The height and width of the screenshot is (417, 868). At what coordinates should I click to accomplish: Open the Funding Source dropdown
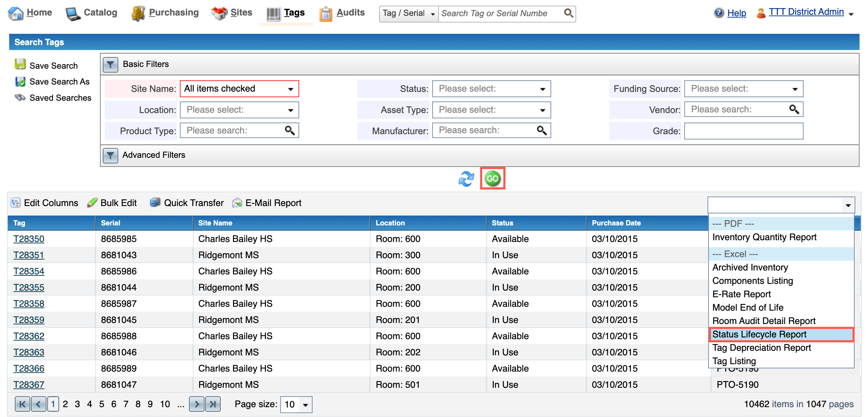point(744,89)
